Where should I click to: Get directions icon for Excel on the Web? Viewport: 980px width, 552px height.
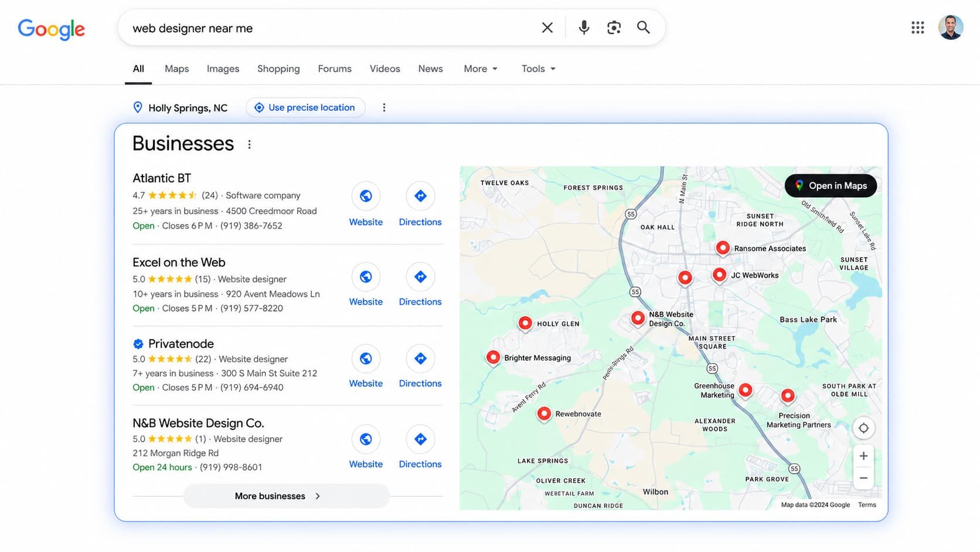(420, 277)
